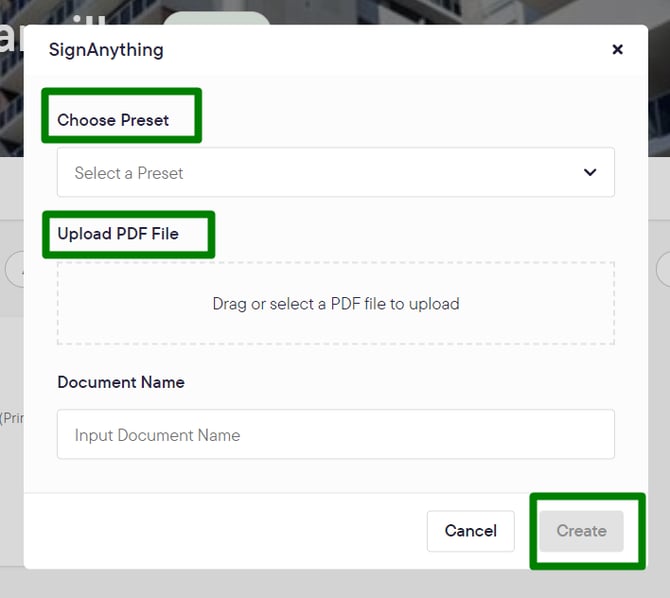Click the PDF drag-or-select upload area

pyautogui.click(x=335, y=304)
